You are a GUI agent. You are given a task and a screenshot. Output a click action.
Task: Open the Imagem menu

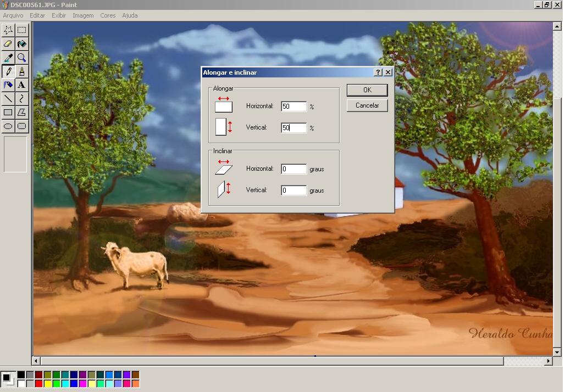click(83, 15)
